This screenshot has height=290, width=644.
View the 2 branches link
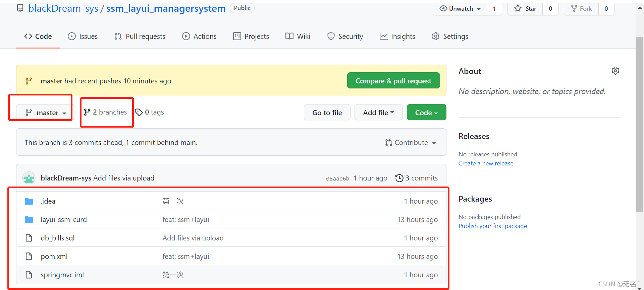pyautogui.click(x=105, y=112)
